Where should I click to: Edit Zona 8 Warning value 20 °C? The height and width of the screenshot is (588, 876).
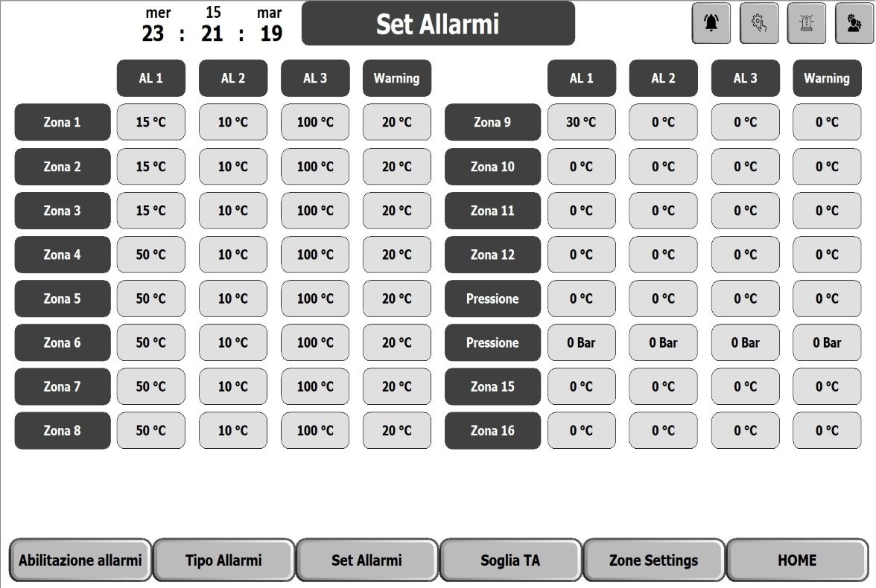pyautogui.click(x=396, y=430)
